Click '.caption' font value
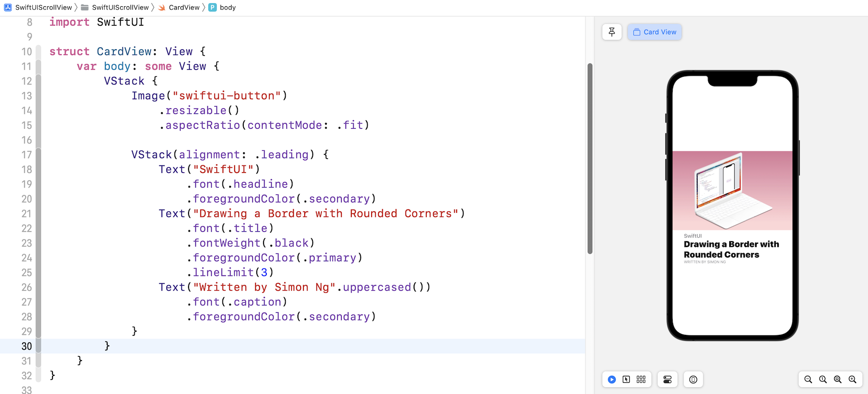868x394 pixels. pos(254,302)
